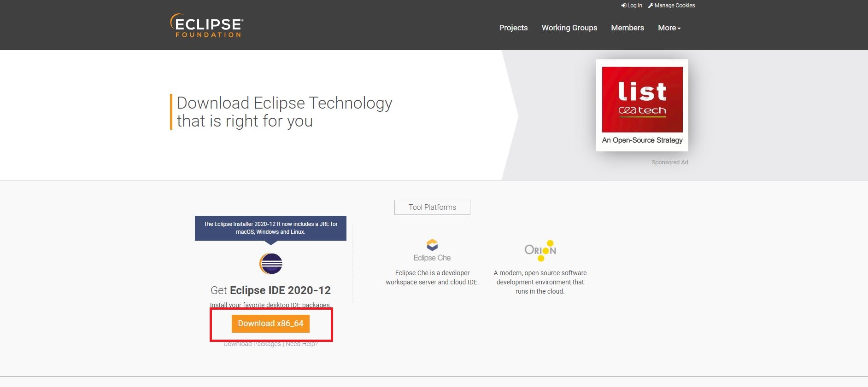
Task: Click the Eclipse IDE sphere icon
Action: click(x=271, y=264)
